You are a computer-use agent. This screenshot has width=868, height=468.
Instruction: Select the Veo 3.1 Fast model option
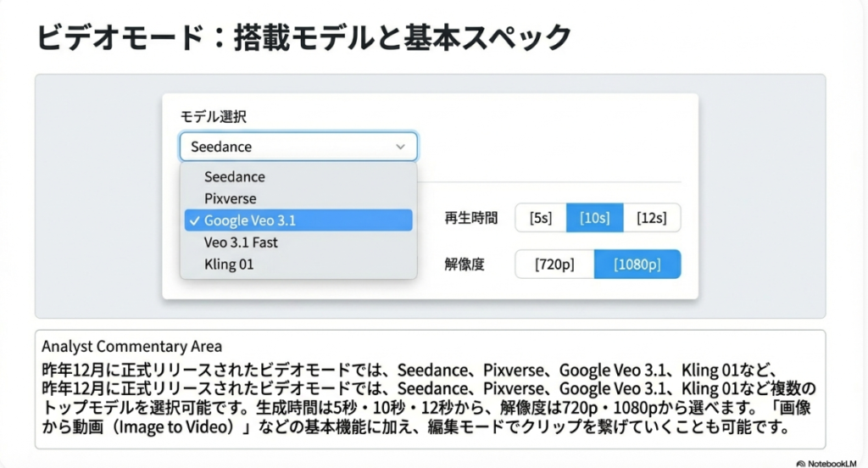241,242
